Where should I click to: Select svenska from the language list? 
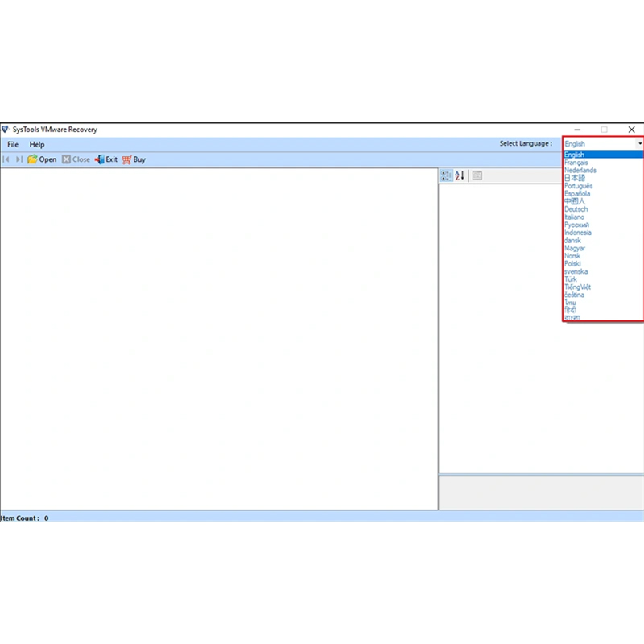(602, 271)
